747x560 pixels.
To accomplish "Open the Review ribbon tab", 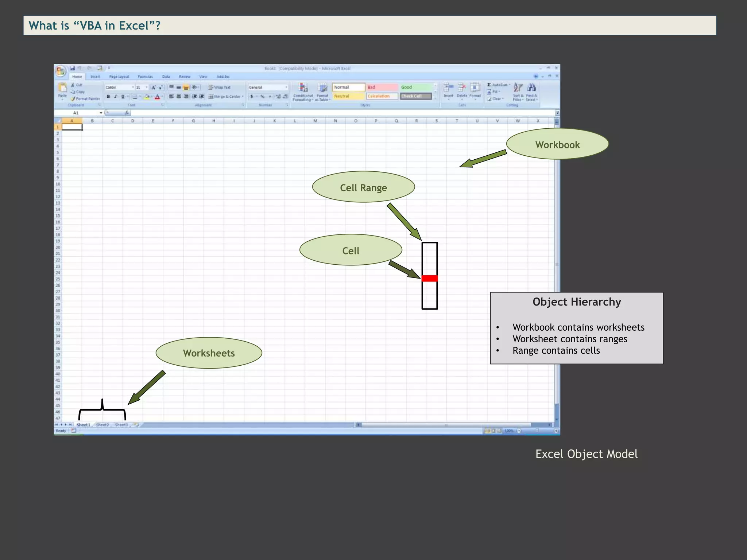I will (185, 77).
